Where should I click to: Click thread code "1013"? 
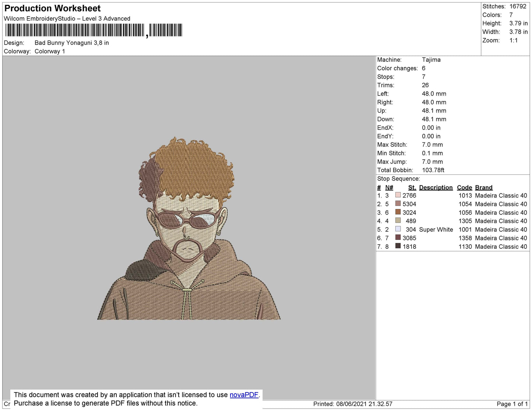pos(465,196)
